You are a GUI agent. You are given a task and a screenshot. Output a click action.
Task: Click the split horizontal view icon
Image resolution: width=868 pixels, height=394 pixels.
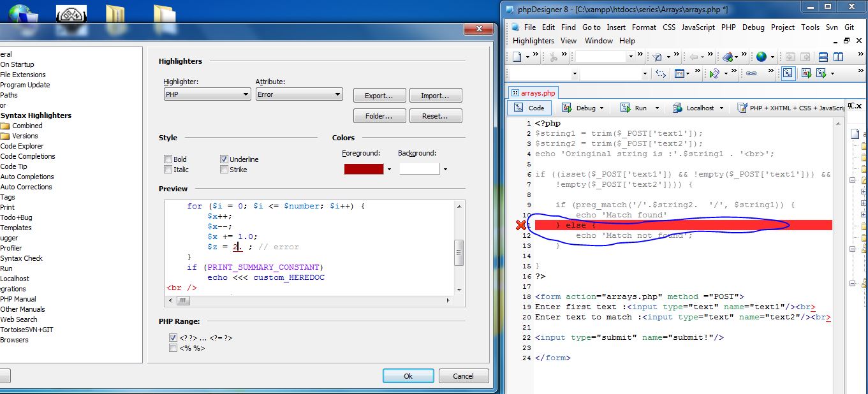click(x=823, y=57)
